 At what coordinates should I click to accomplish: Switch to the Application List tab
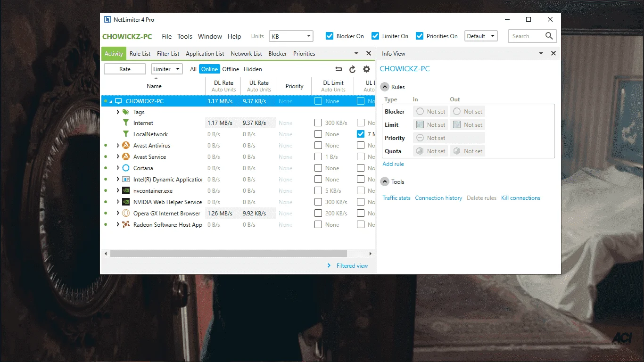click(x=205, y=54)
